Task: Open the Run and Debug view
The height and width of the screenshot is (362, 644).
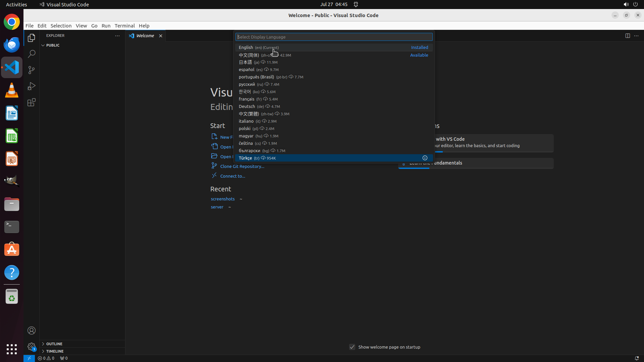Action: coord(32,86)
